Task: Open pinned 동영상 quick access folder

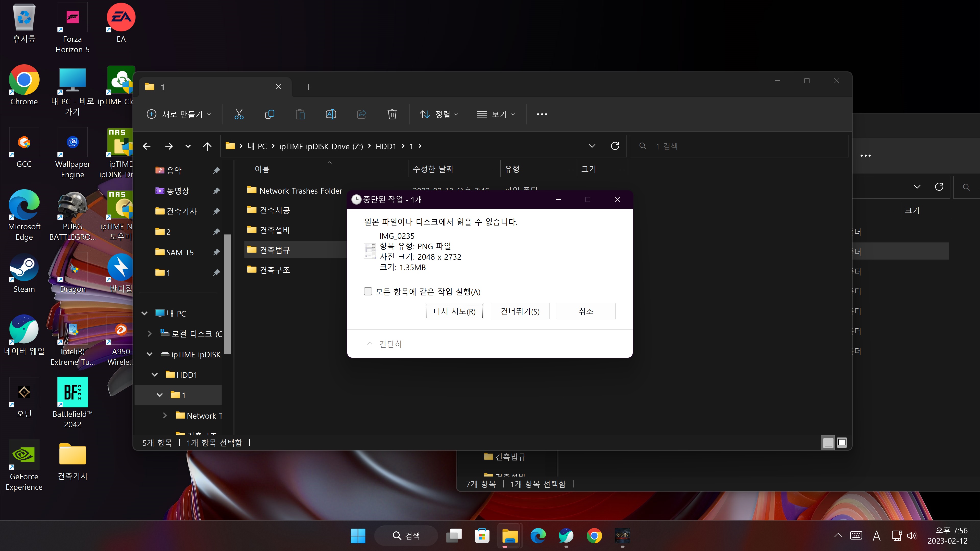Action: click(177, 191)
